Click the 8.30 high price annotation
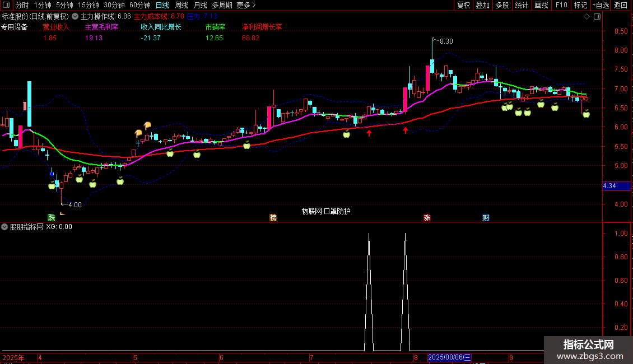 pyautogui.click(x=446, y=41)
